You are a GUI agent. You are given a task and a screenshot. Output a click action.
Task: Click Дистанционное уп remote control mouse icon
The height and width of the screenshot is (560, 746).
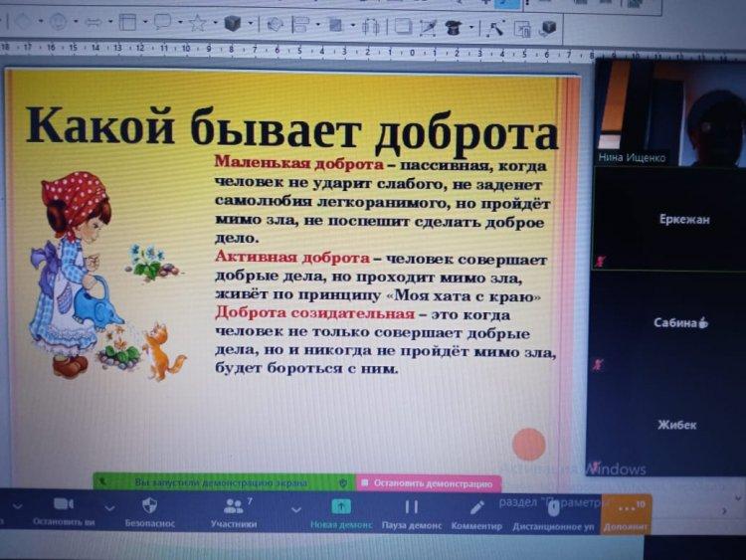point(553,509)
